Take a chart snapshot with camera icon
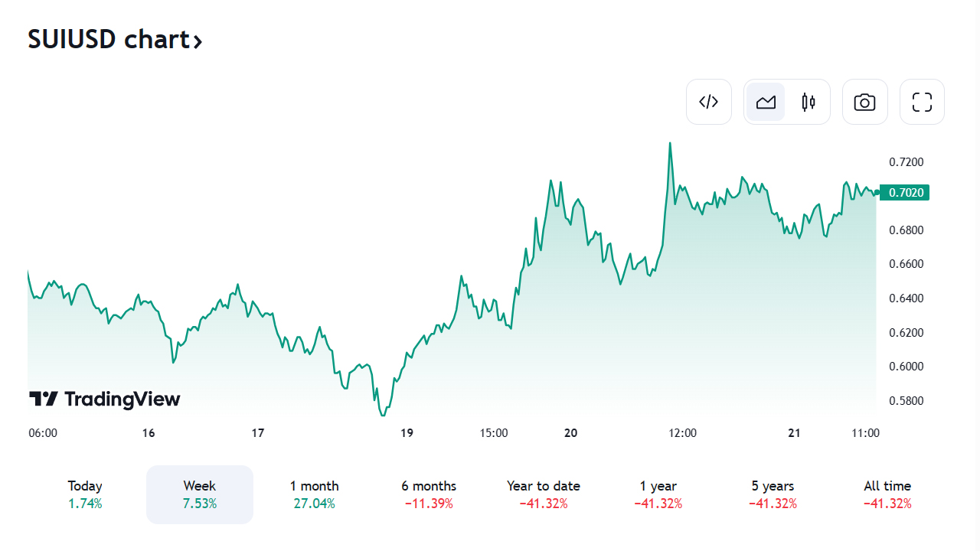The image size is (980, 551). (865, 102)
